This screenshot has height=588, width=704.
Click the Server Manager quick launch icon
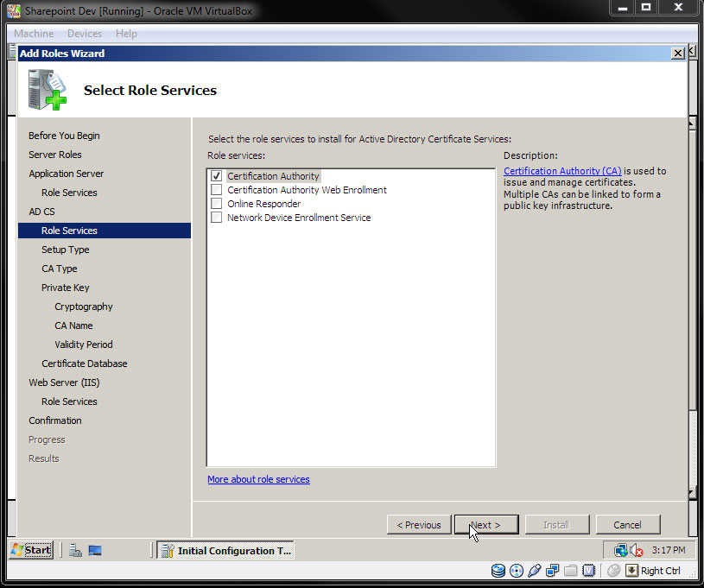[x=75, y=550]
